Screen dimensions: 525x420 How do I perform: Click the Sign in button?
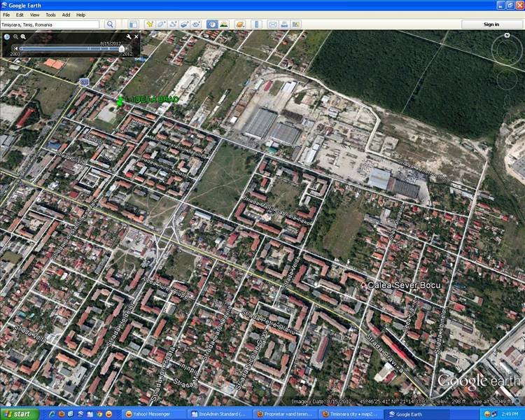(x=491, y=24)
